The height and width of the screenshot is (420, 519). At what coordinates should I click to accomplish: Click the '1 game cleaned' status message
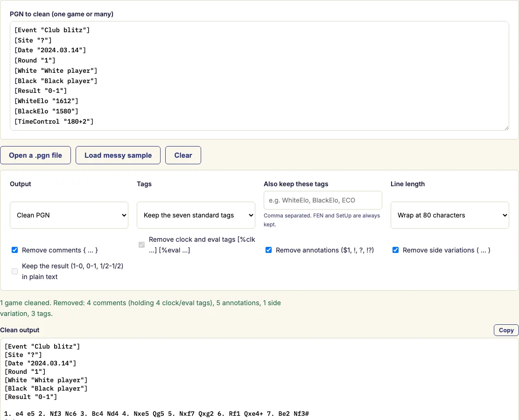click(140, 308)
